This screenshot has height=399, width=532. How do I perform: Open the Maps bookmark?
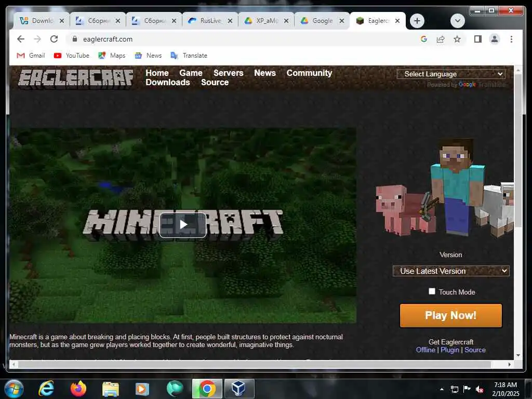pos(112,55)
